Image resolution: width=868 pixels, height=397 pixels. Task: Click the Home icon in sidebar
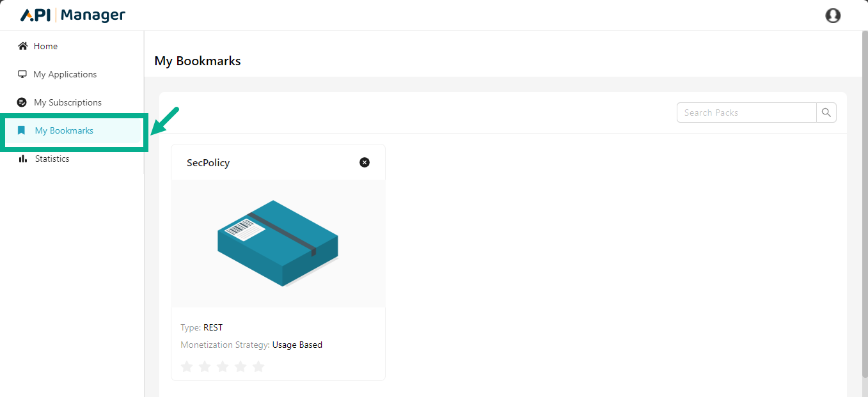click(x=23, y=46)
